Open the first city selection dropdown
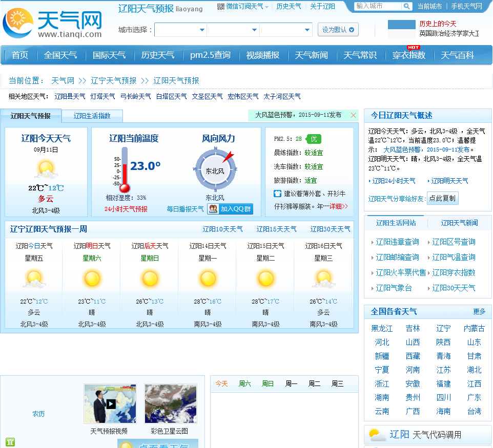The height and width of the screenshot is (448, 493). tap(180, 30)
